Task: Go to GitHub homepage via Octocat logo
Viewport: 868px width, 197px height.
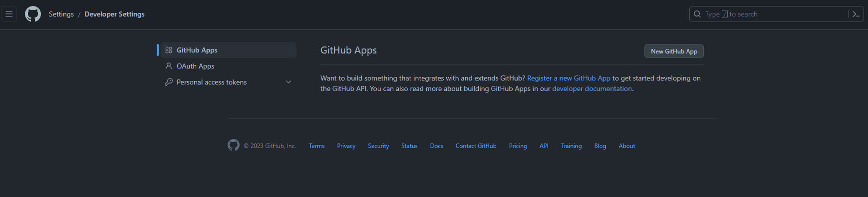Action: (33, 14)
